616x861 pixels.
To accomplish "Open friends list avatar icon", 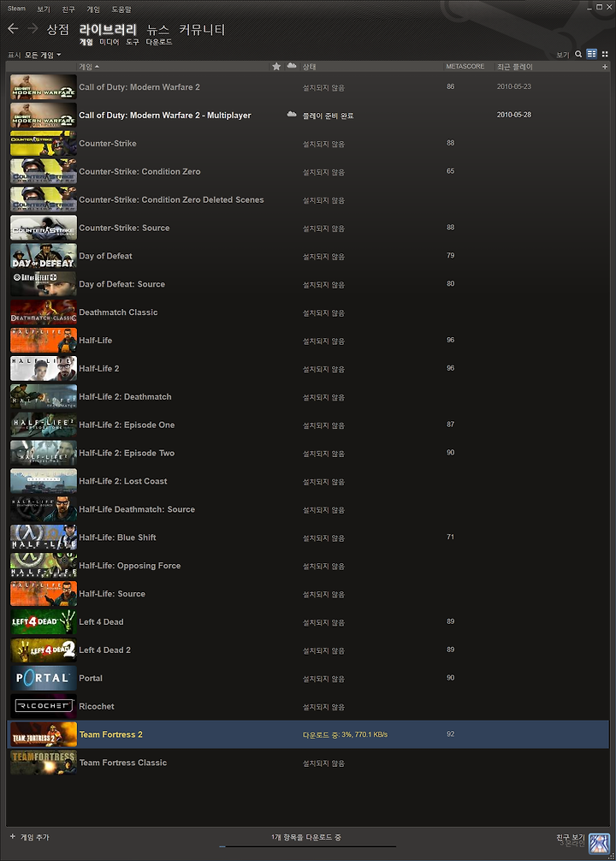I will coord(599,843).
